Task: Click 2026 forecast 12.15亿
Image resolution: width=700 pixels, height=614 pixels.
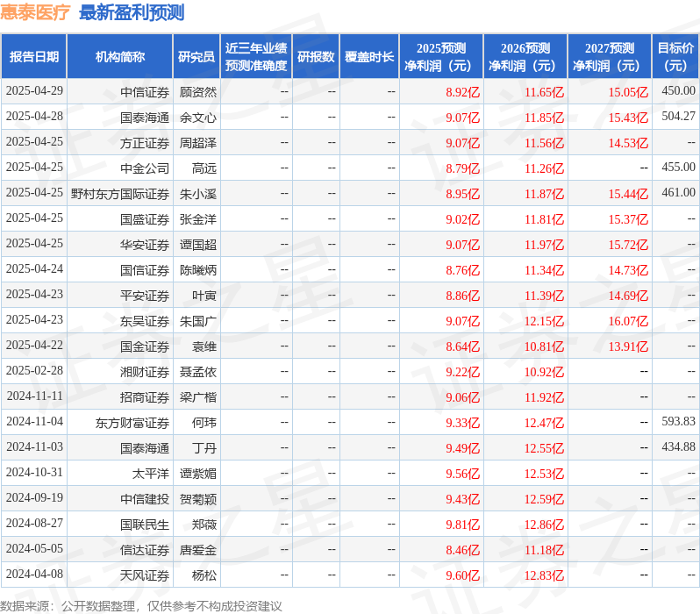Action: [544, 322]
